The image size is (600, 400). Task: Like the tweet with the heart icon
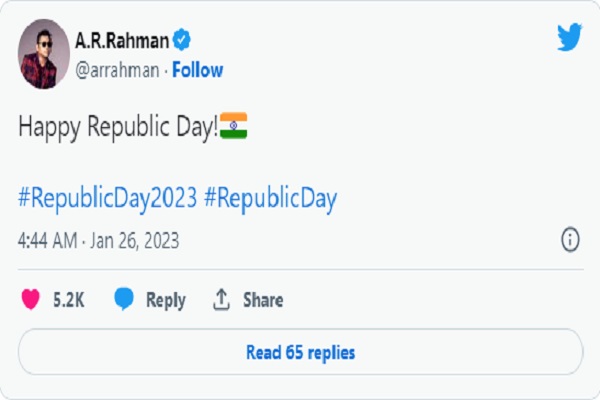click(30, 300)
